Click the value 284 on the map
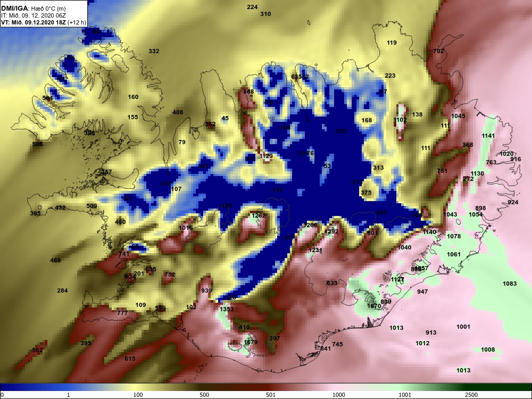The height and width of the screenshot is (399, 532). (x=62, y=291)
